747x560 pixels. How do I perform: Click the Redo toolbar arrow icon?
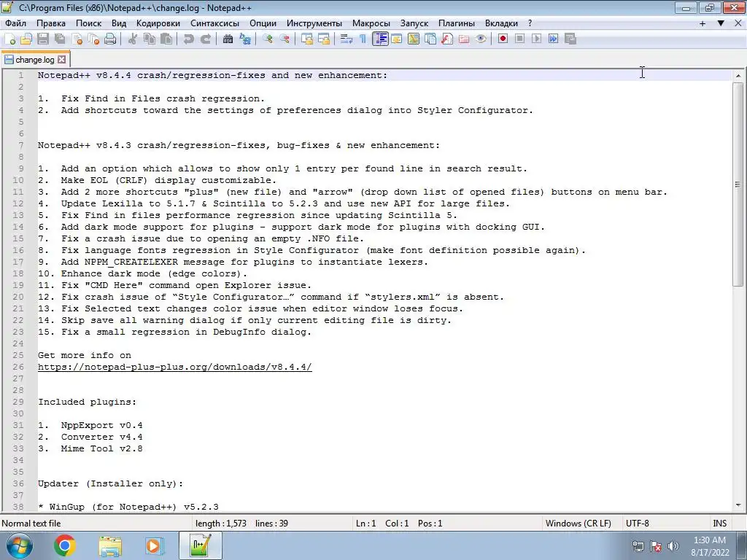tap(205, 39)
